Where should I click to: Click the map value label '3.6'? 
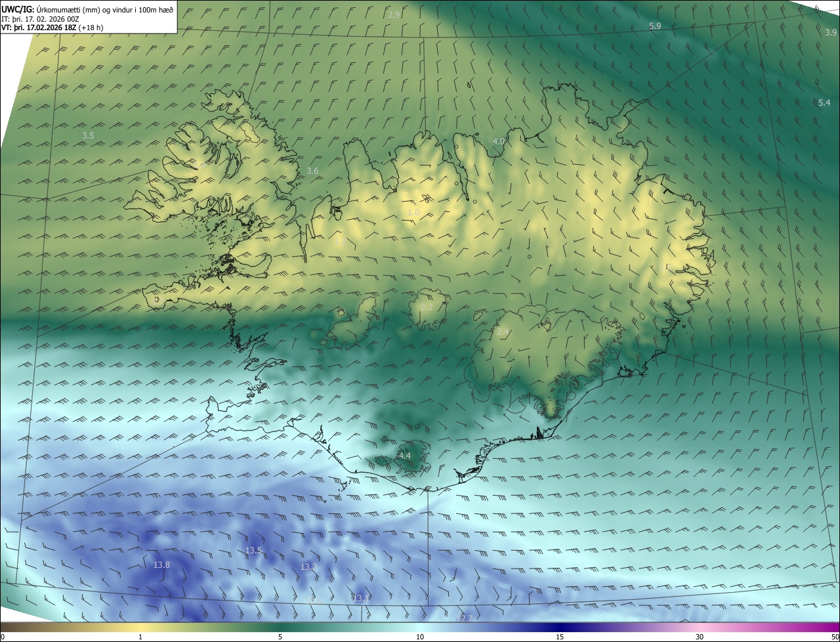[312, 171]
